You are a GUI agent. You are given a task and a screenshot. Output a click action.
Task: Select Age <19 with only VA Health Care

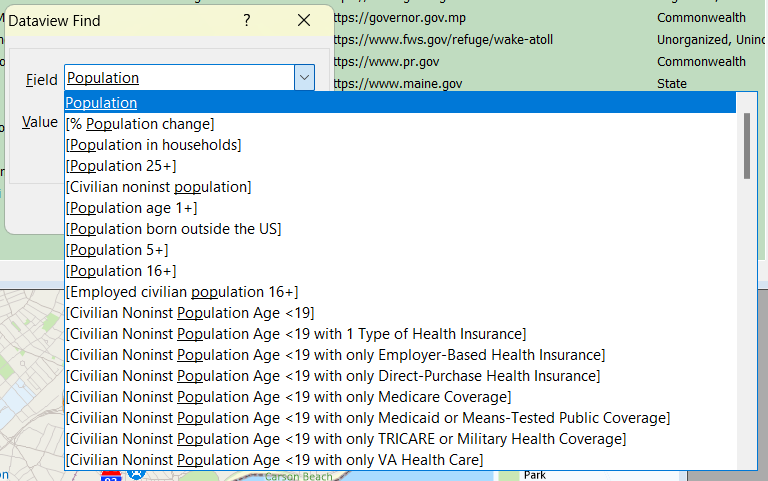pos(274,460)
